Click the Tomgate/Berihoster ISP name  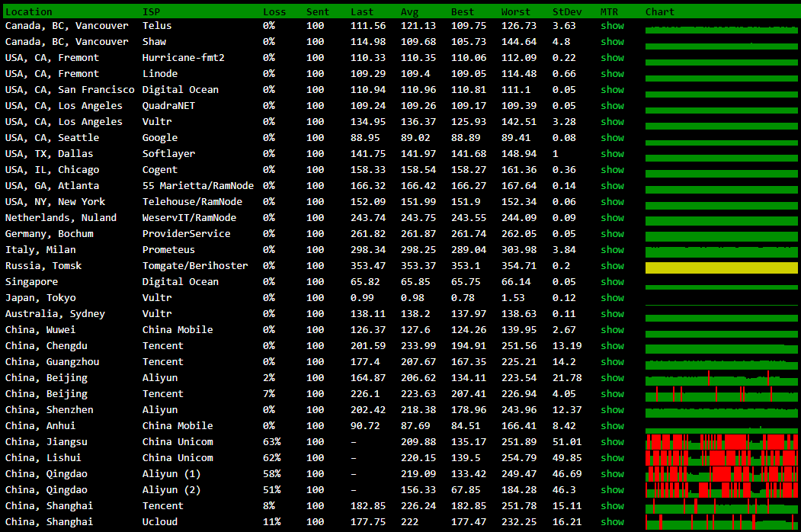pyautogui.click(x=195, y=266)
